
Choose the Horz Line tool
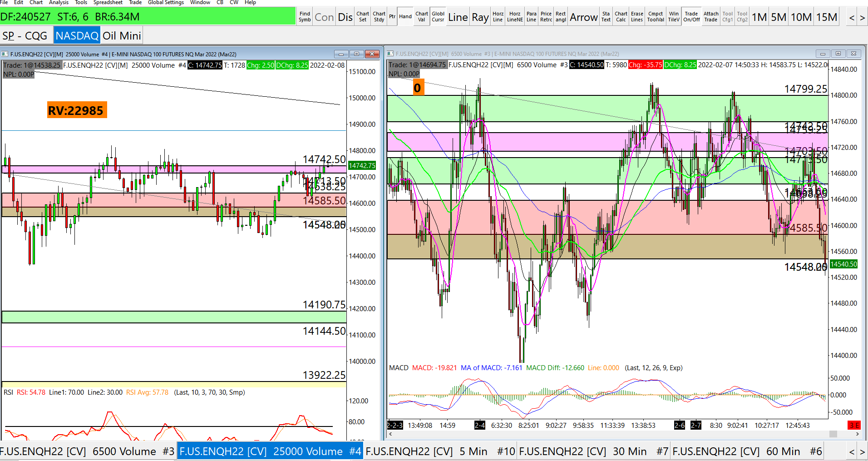click(498, 17)
